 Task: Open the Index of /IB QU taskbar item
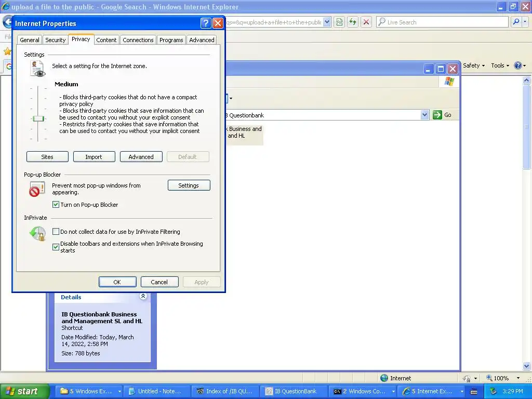[225, 391]
